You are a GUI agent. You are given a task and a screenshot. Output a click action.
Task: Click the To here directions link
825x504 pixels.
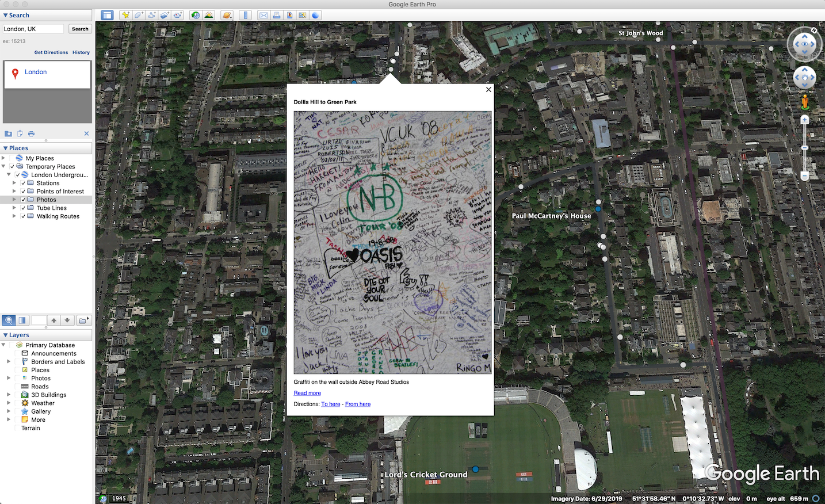pyautogui.click(x=331, y=404)
